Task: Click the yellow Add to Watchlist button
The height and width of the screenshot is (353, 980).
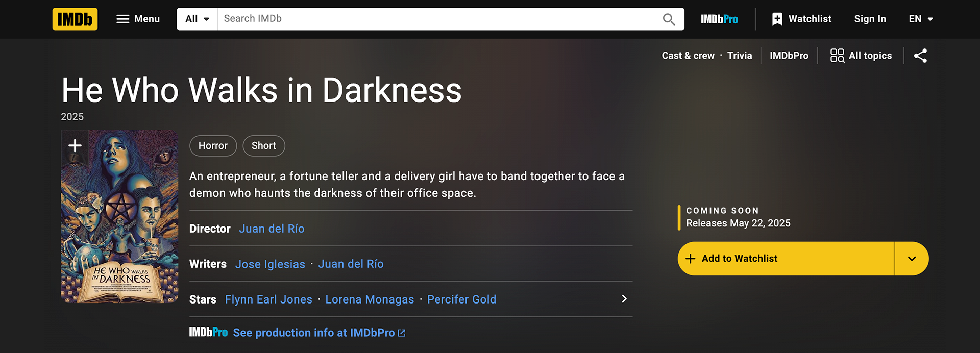Action: 786,259
